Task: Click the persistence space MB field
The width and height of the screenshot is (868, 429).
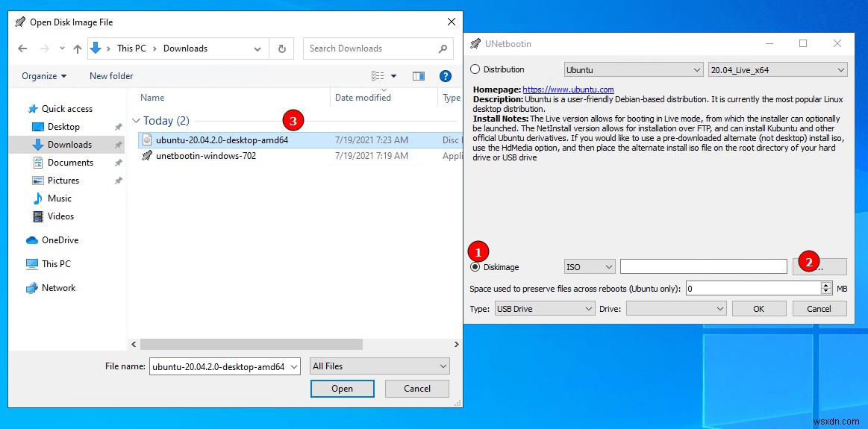Action: click(x=753, y=289)
